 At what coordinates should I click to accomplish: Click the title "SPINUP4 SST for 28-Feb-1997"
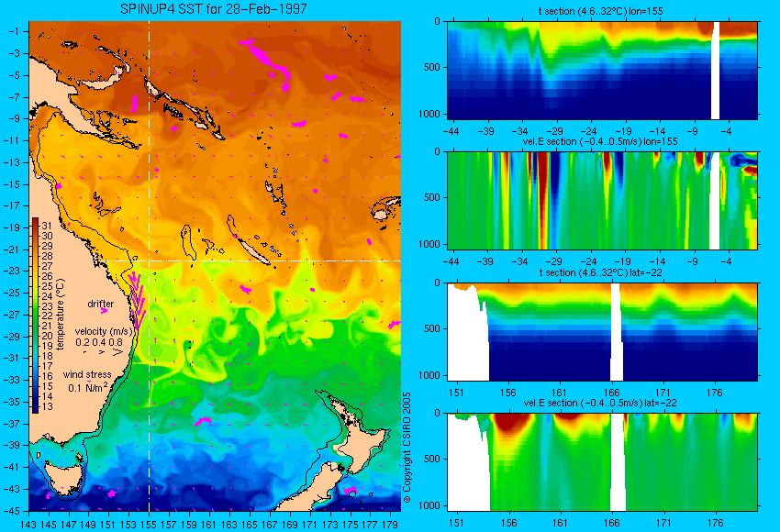coord(214,9)
